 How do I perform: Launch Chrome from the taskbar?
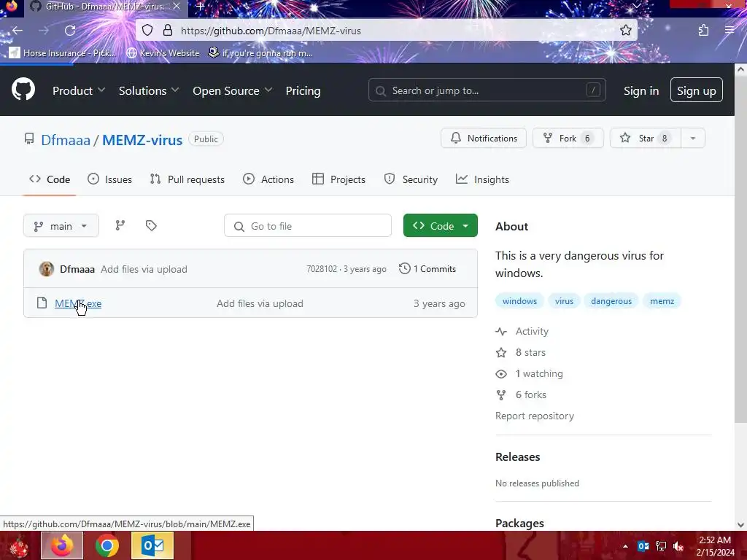tap(107, 545)
